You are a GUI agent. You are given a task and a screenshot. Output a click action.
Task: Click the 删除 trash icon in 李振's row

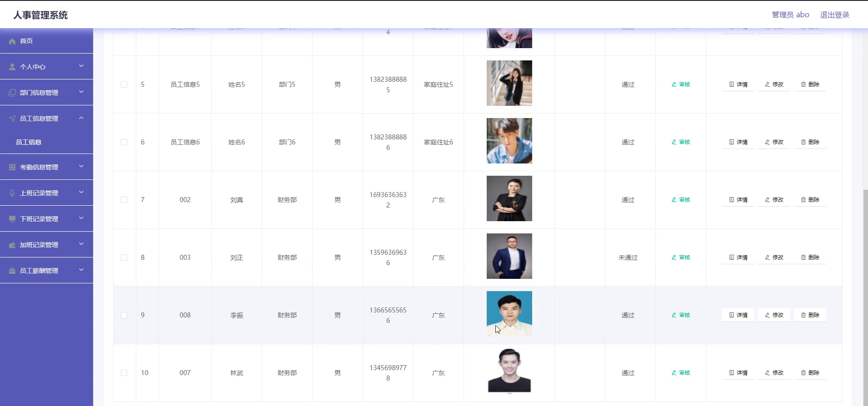point(803,315)
